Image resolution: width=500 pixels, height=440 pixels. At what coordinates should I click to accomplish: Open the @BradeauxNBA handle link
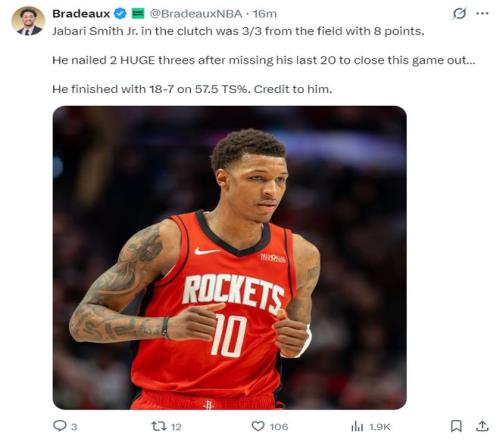[196, 14]
